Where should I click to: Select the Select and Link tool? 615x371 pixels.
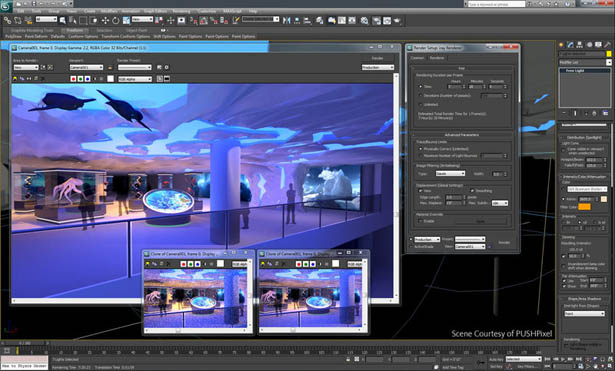pyautogui.click(x=7, y=20)
